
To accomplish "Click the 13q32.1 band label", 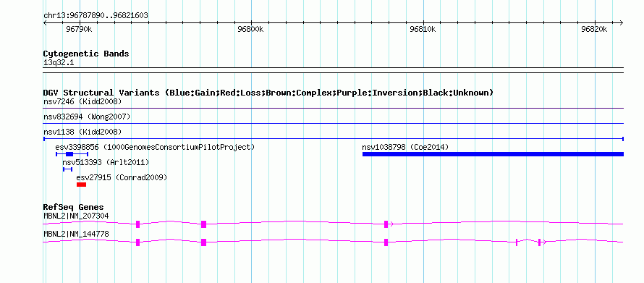I will 59,63.
